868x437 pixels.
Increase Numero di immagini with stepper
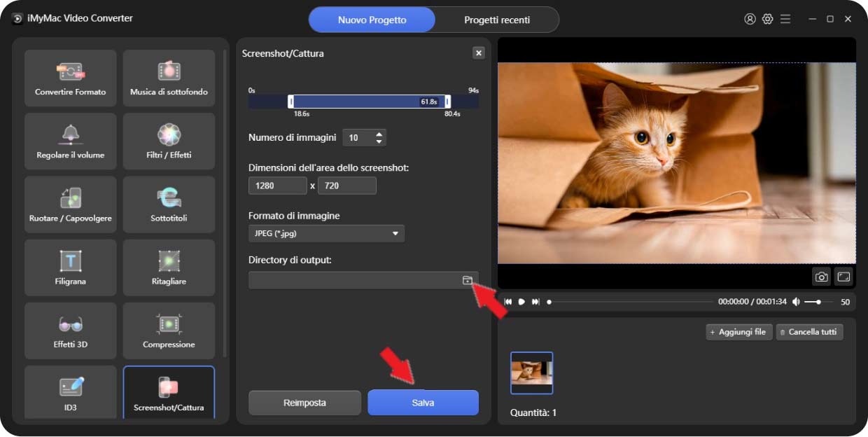click(379, 134)
